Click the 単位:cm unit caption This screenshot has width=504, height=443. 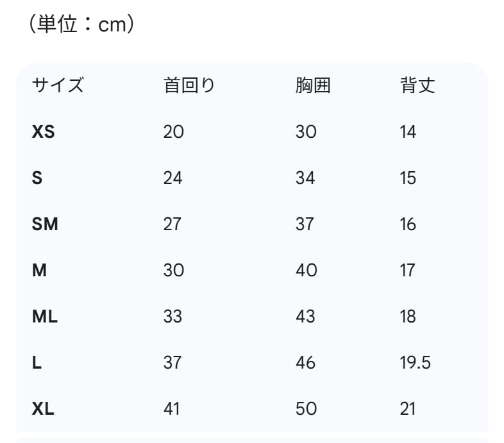pyautogui.click(x=80, y=25)
